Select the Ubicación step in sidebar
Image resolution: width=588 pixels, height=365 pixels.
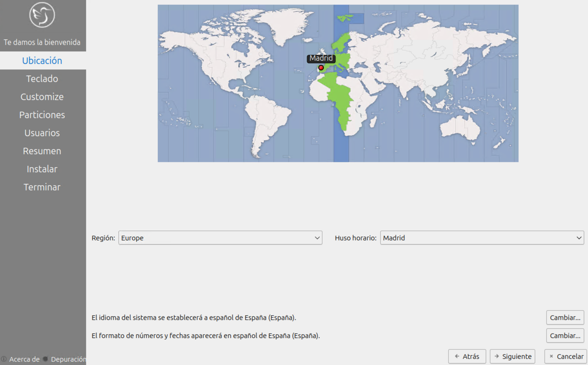point(43,61)
